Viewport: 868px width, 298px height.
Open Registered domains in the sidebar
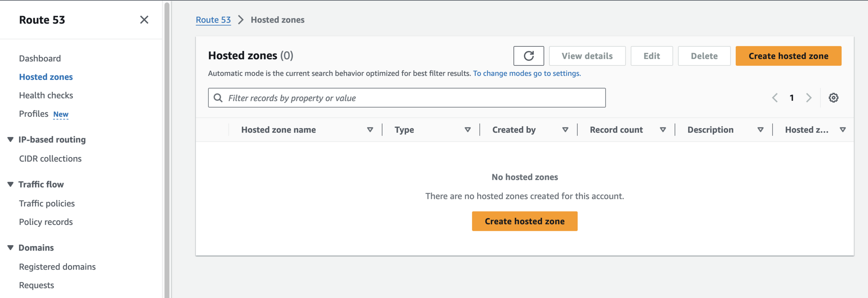[x=57, y=267]
